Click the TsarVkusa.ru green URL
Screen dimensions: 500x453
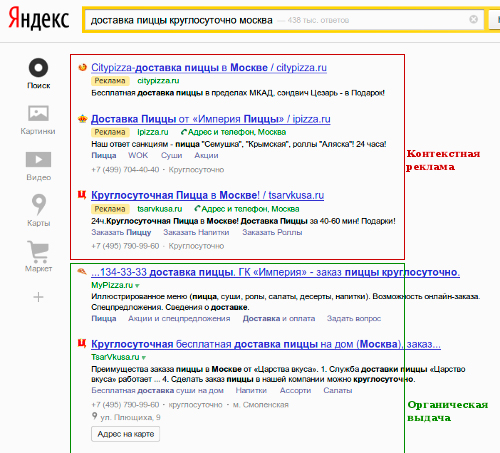pyautogui.click(x=115, y=357)
